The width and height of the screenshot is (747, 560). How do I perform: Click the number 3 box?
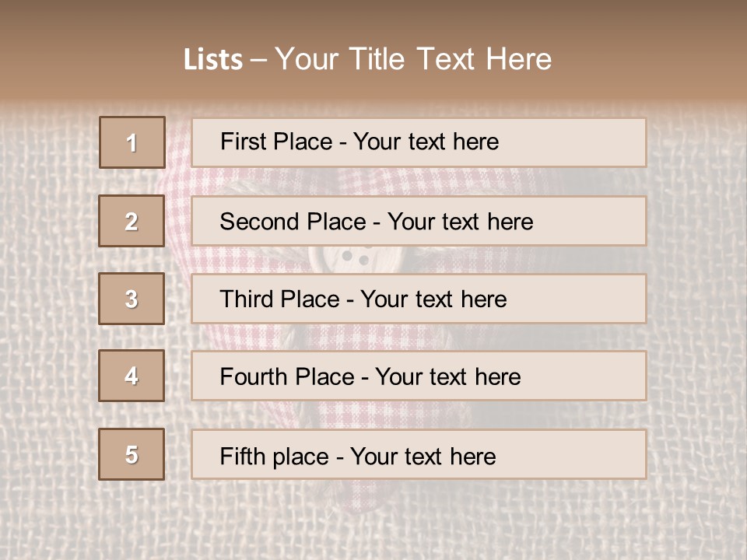[x=132, y=299]
